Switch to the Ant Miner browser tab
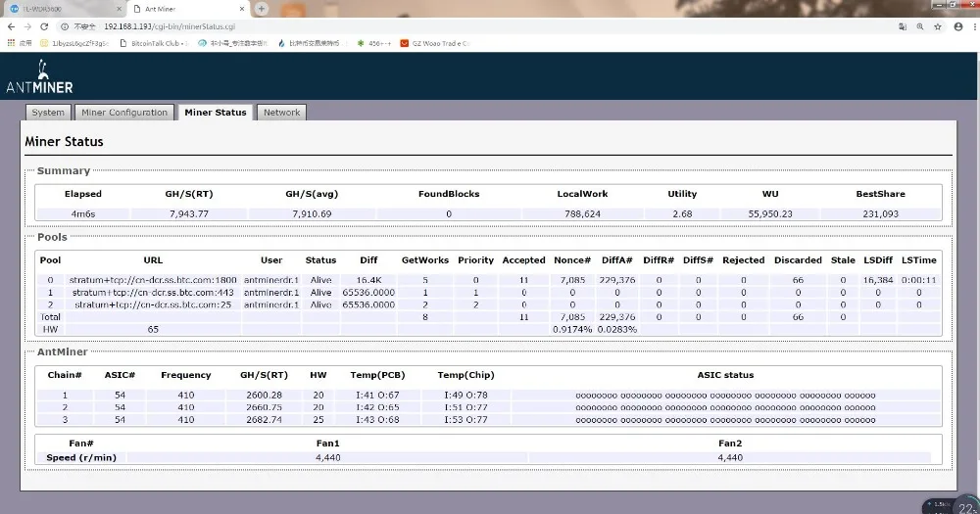The height and width of the screenshot is (514, 980). pos(187,9)
